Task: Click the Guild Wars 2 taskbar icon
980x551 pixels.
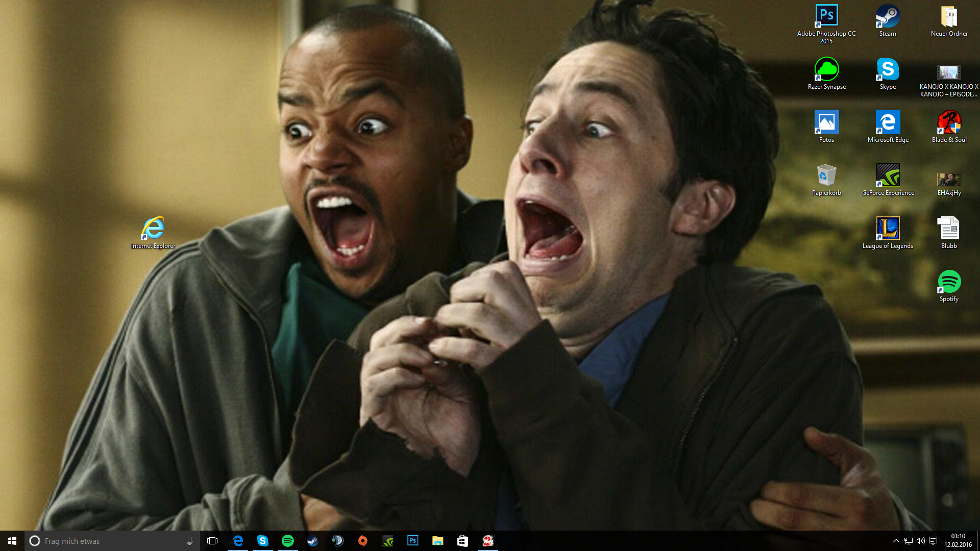Action: click(488, 541)
